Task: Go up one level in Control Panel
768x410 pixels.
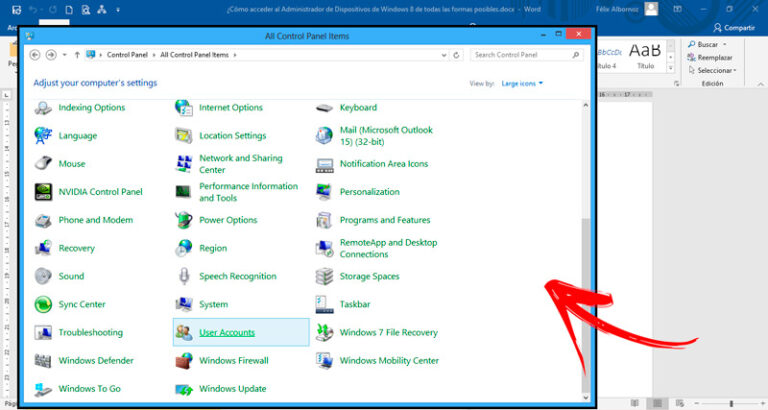Action: 77,55
